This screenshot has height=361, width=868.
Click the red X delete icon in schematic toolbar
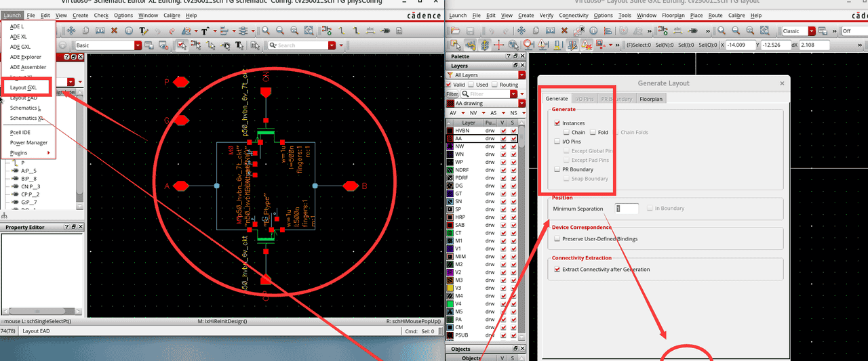tap(113, 30)
